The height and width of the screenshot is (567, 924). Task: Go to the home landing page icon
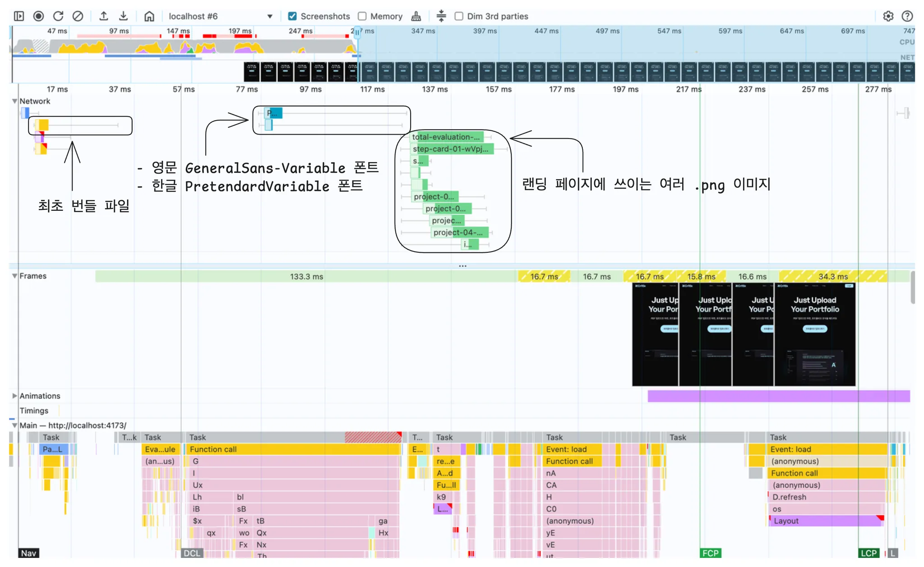[x=149, y=16]
